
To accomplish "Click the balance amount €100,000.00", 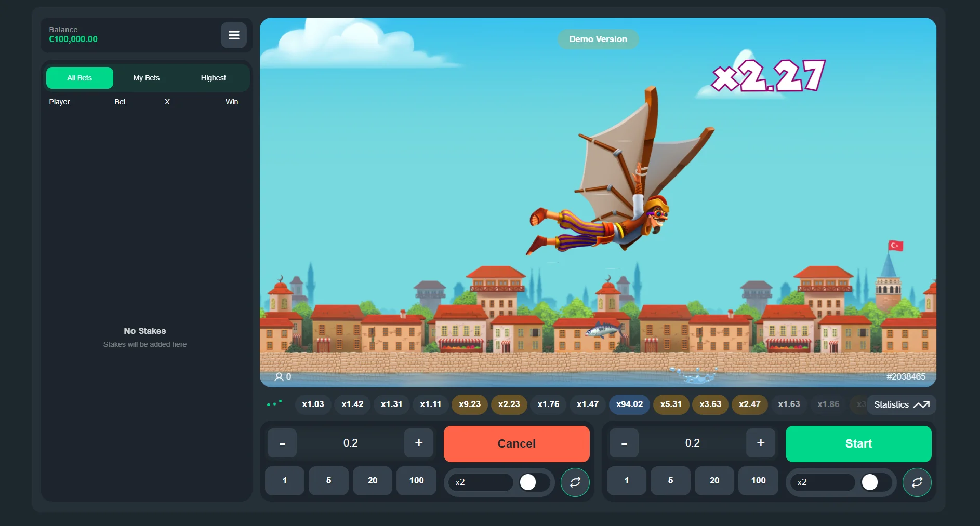I will coord(73,39).
